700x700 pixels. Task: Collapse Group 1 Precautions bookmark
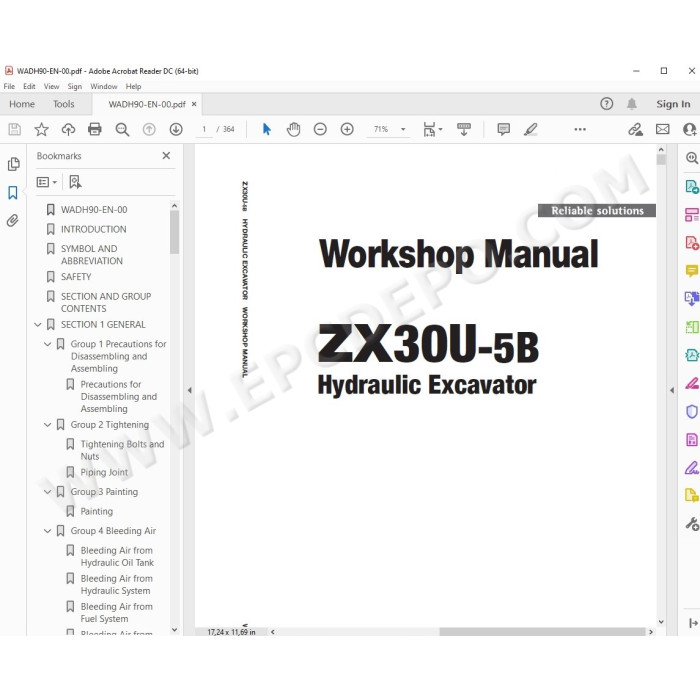[47, 344]
